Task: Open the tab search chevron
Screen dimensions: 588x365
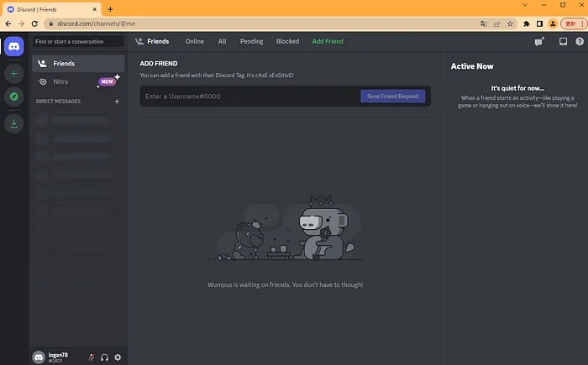Action: point(525,5)
